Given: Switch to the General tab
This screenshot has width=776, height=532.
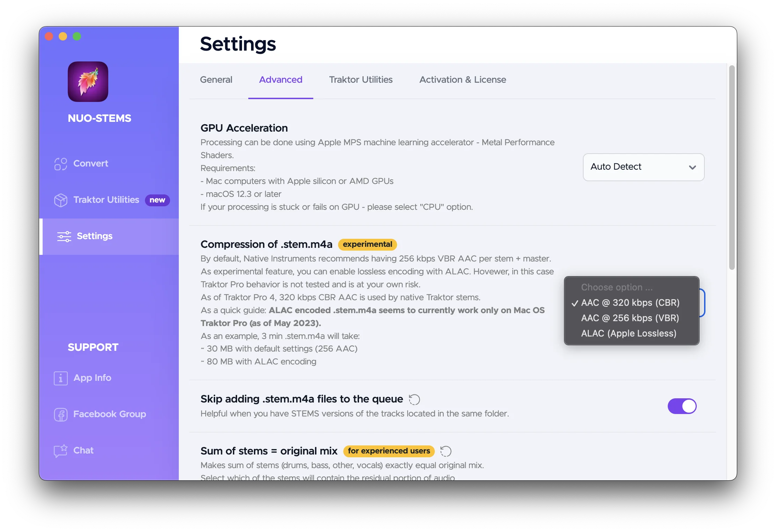Looking at the screenshot, I should 216,80.
